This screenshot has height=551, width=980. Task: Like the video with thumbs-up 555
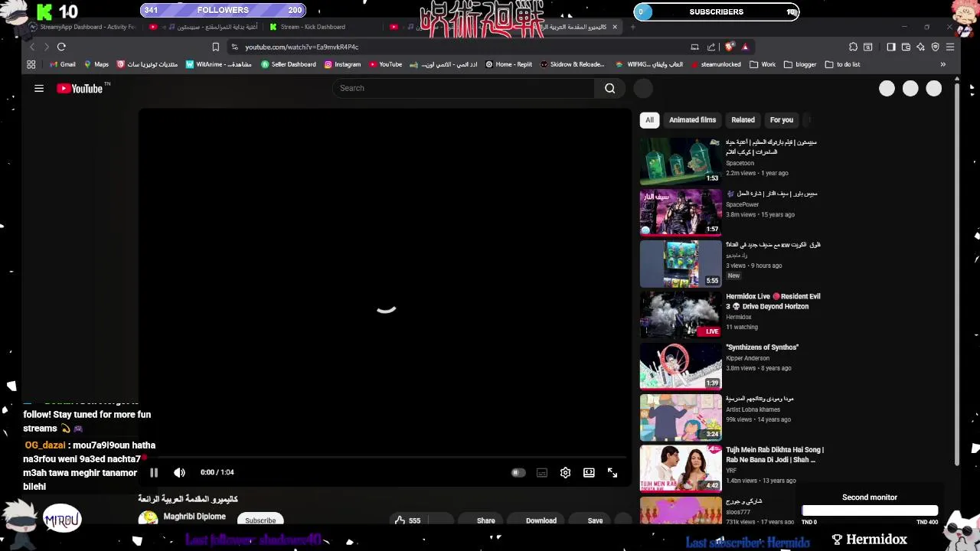tap(407, 520)
